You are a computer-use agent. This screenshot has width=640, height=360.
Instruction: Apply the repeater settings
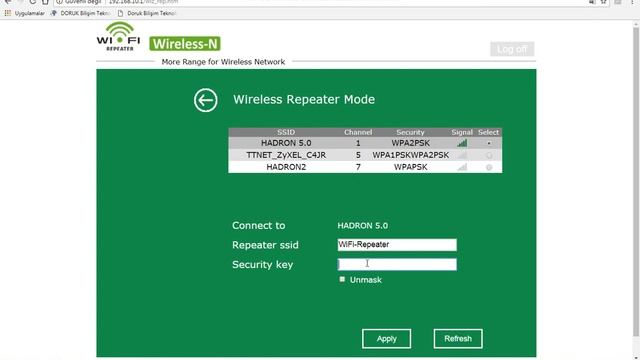pos(386,339)
